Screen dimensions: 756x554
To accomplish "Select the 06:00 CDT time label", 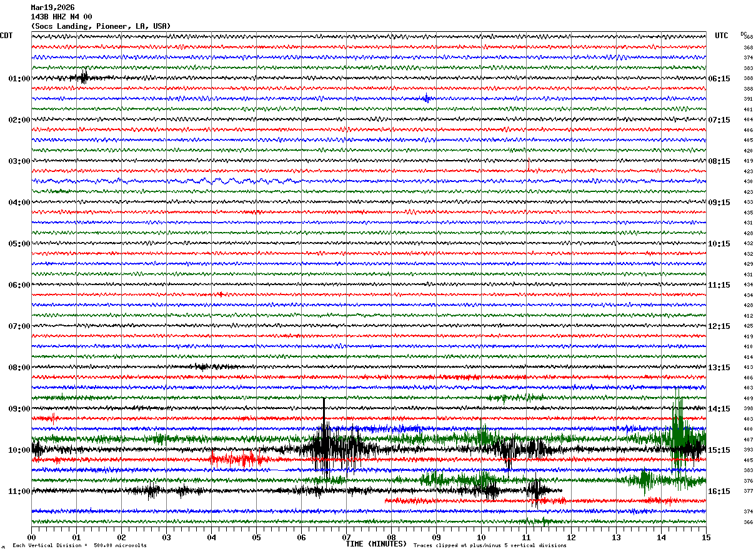I will click(19, 285).
